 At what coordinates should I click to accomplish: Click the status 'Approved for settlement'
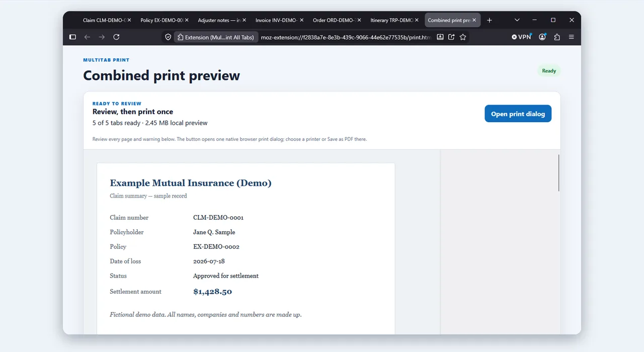(226, 276)
